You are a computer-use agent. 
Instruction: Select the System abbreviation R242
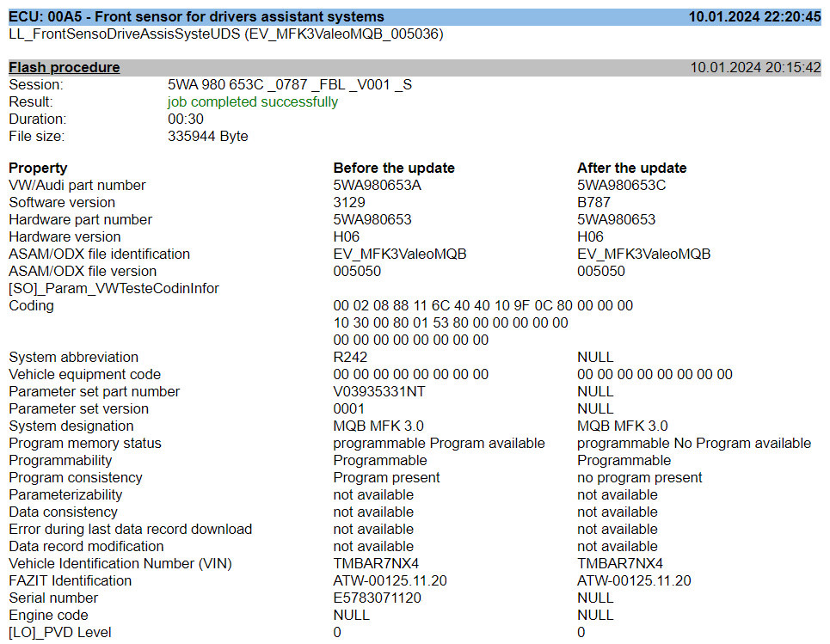pyautogui.click(x=348, y=357)
